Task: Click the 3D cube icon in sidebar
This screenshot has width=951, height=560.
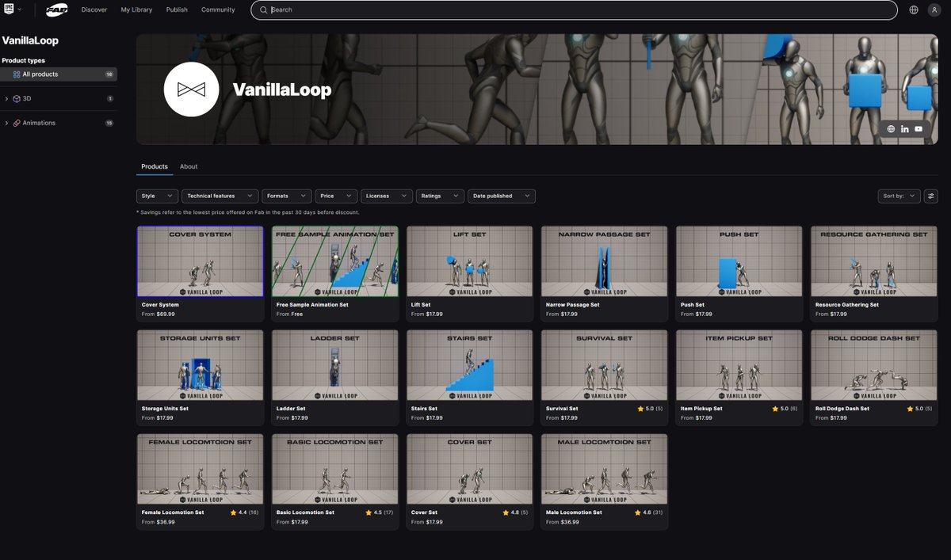Action: 17,99
